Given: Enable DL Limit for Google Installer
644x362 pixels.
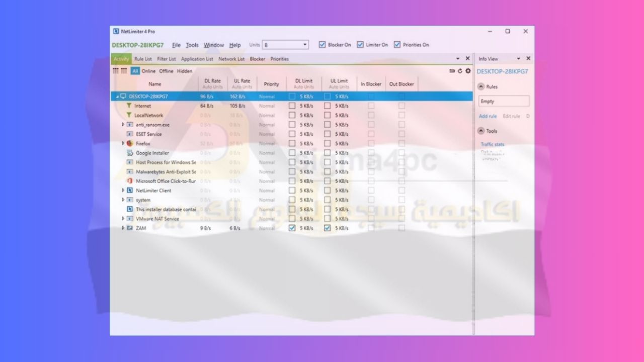Looking at the screenshot, I should click(x=292, y=153).
